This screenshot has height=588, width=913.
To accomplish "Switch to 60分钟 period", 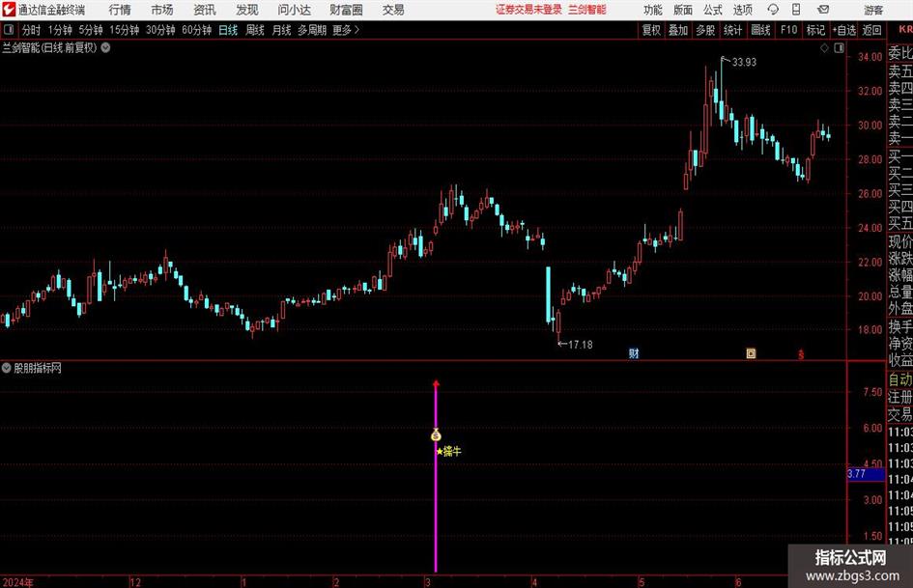I will click(x=196, y=30).
